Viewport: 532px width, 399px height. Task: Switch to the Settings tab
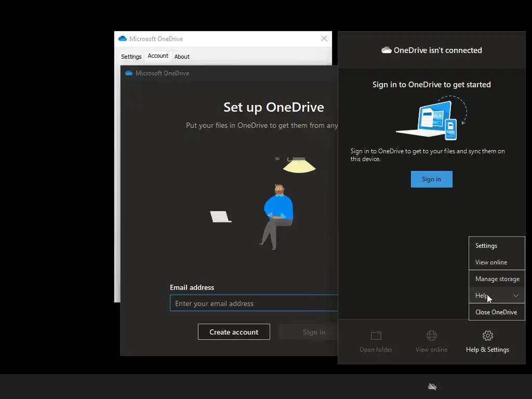pos(131,56)
